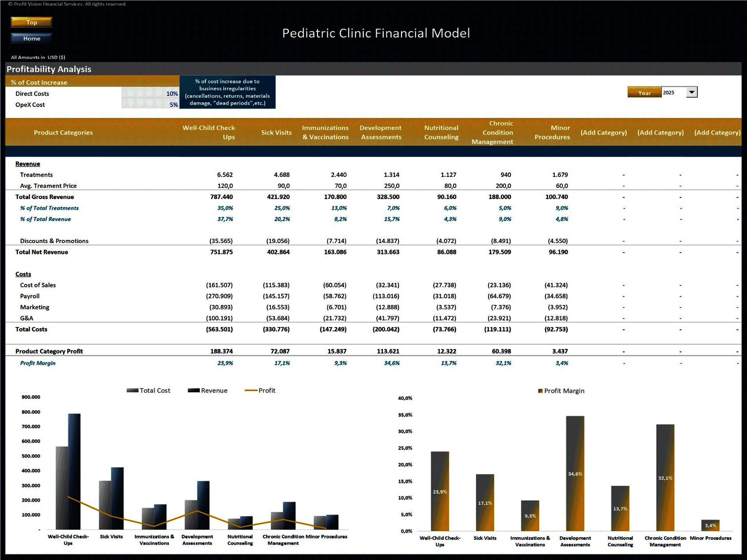
Task: Click the Well-Child Check-Ups revenue bar
Action: [74, 471]
